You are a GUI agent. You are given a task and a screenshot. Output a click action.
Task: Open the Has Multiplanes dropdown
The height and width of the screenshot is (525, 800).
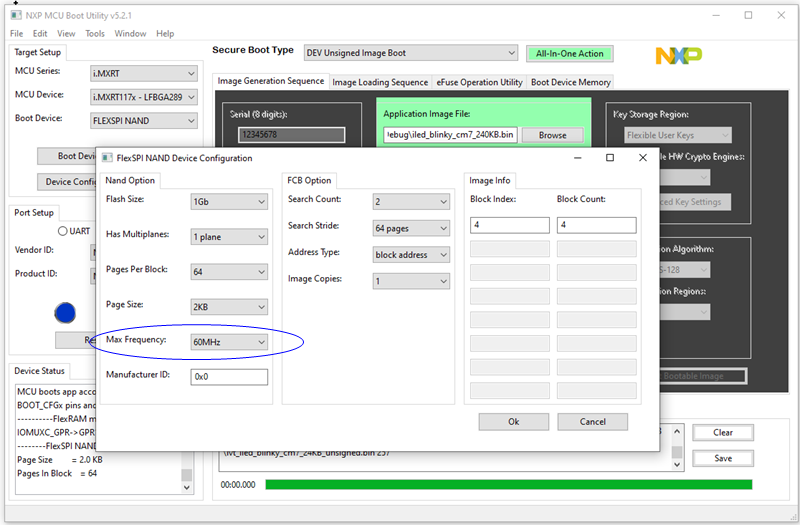[x=229, y=237]
